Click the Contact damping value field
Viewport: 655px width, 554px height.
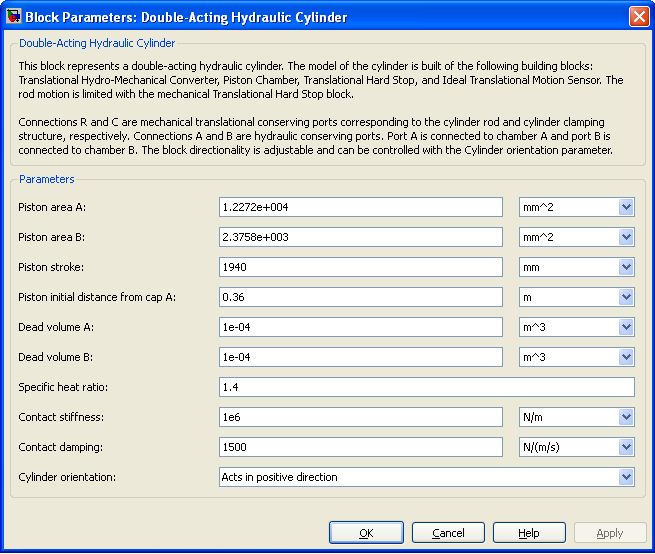point(361,447)
